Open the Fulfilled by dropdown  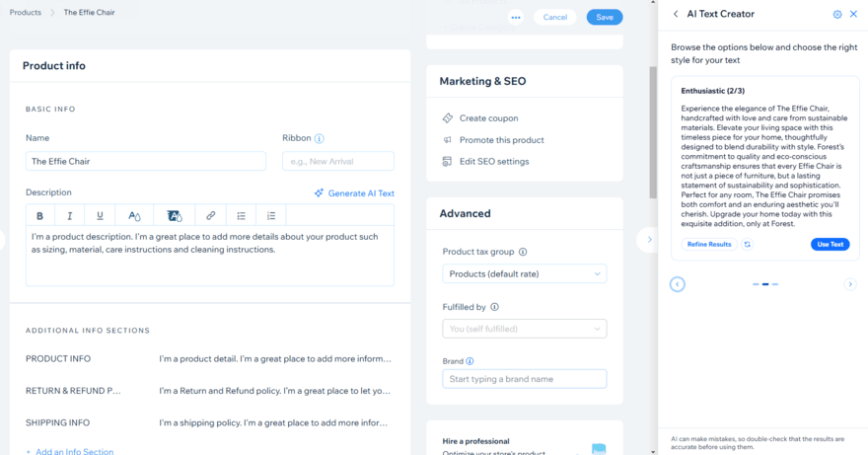tap(524, 329)
